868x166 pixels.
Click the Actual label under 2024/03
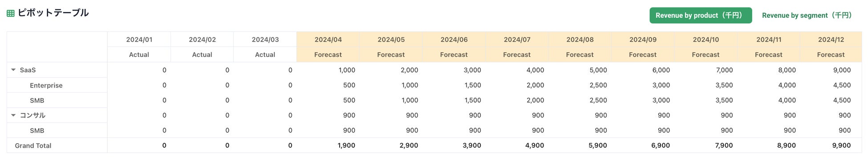265,54
